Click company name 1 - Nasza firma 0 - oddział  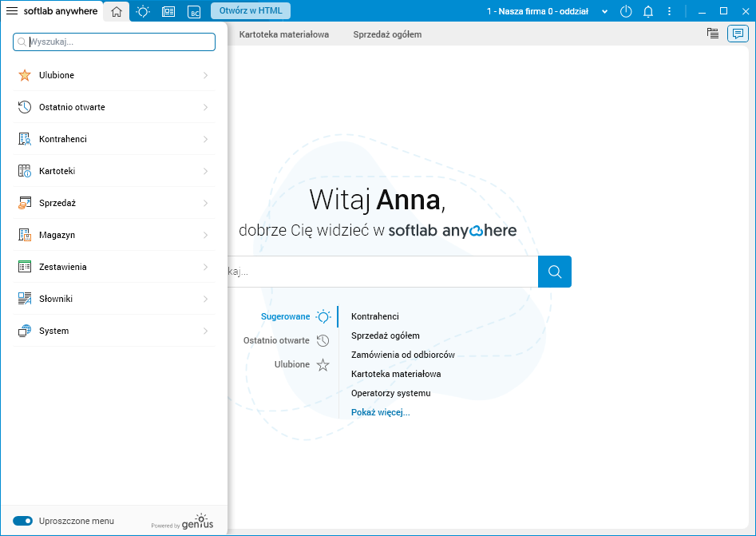coord(537,11)
